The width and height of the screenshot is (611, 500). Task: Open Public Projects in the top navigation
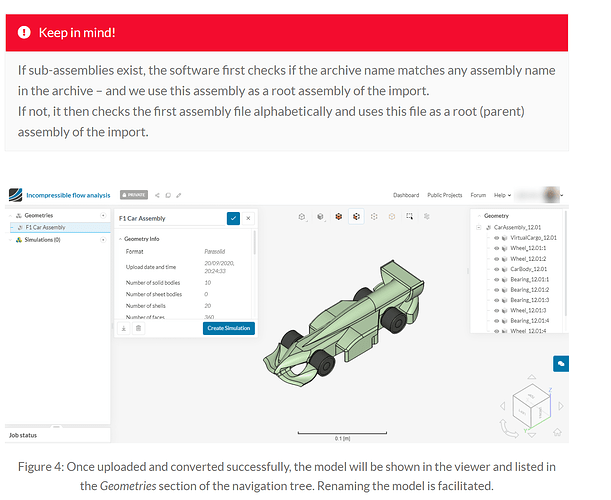pos(445,195)
